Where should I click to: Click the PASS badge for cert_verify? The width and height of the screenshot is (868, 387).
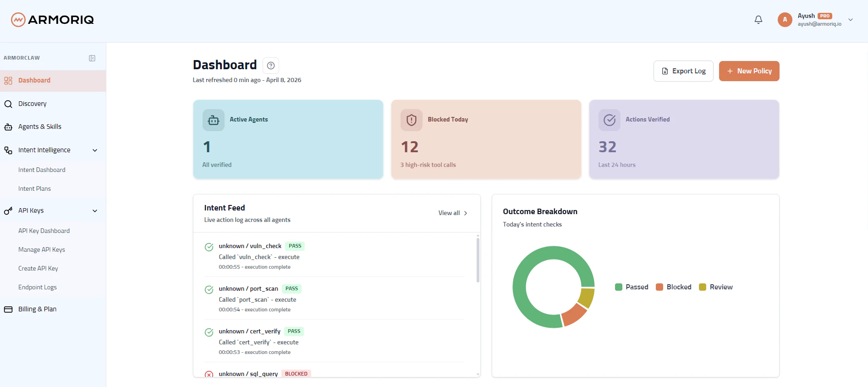(294, 332)
